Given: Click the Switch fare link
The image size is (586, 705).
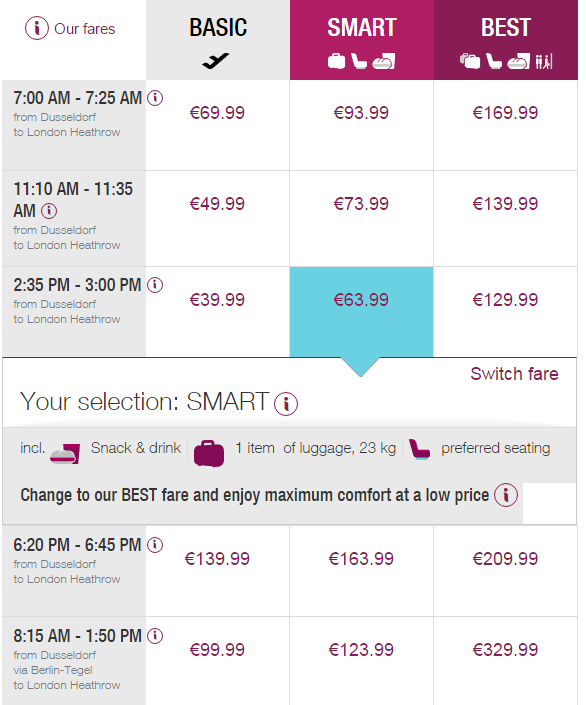Looking at the screenshot, I should (x=514, y=374).
